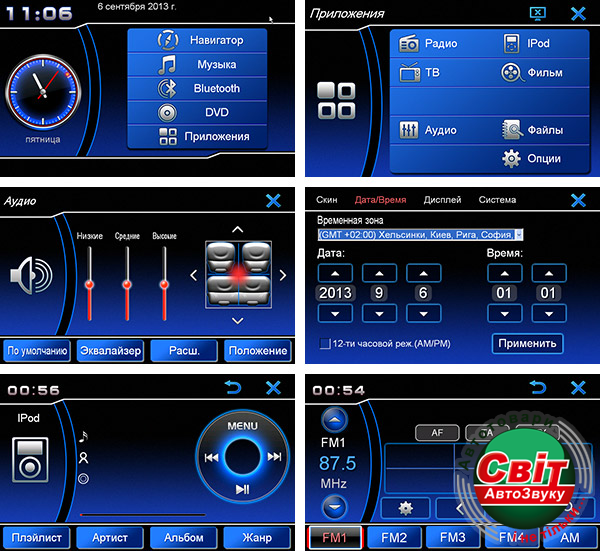The image size is (600, 551).
Task: Select the FM2 radio band
Action: tap(393, 538)
